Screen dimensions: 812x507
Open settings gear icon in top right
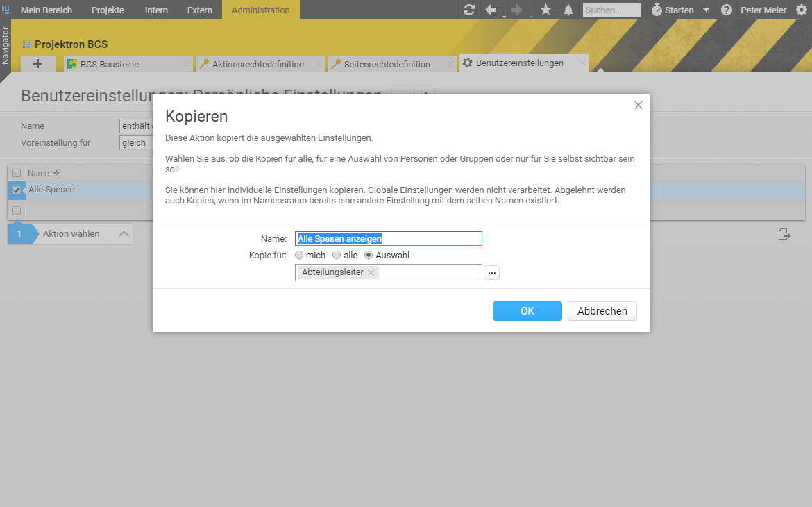[x=801, y=10]
